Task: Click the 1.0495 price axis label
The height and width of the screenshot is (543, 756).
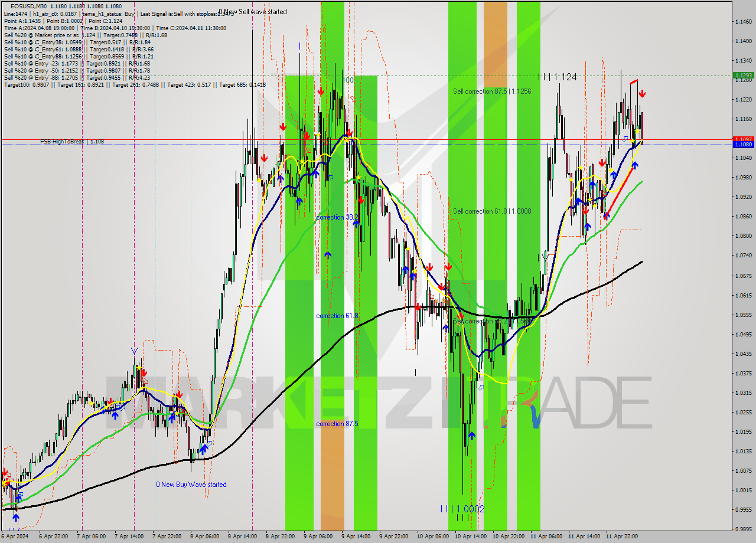Action: tap(743, 334)
